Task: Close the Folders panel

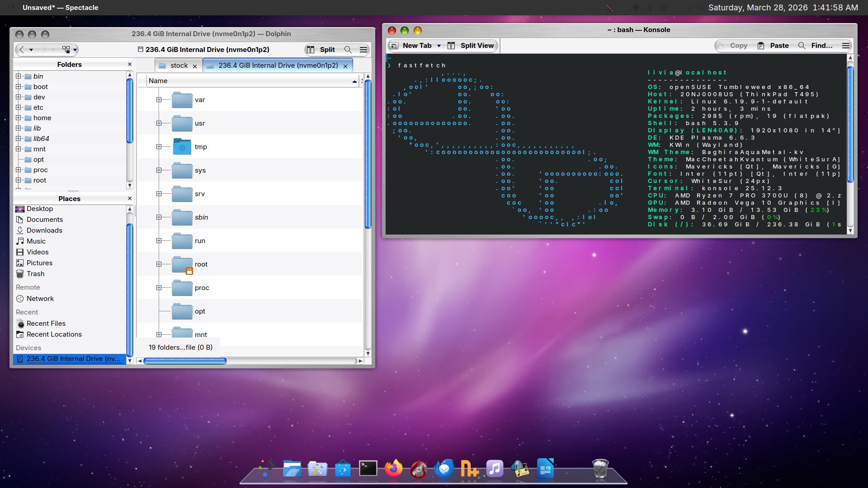Action: [x=130, y=64]
